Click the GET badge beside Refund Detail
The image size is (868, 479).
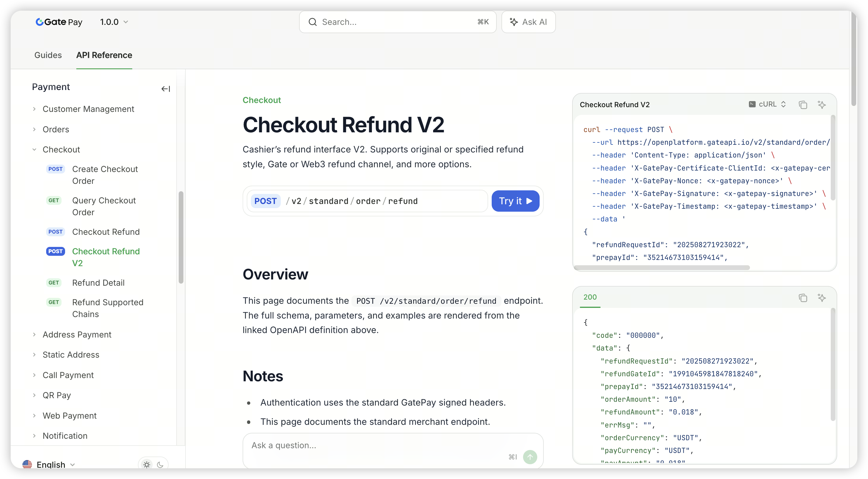tap(54, 282)
